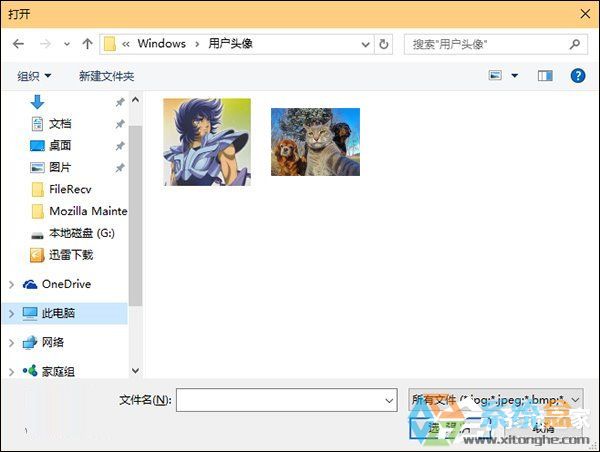Screen dimensions: 600x452
Task: Select the anime character thumbnail
Action: coord(207,142)
